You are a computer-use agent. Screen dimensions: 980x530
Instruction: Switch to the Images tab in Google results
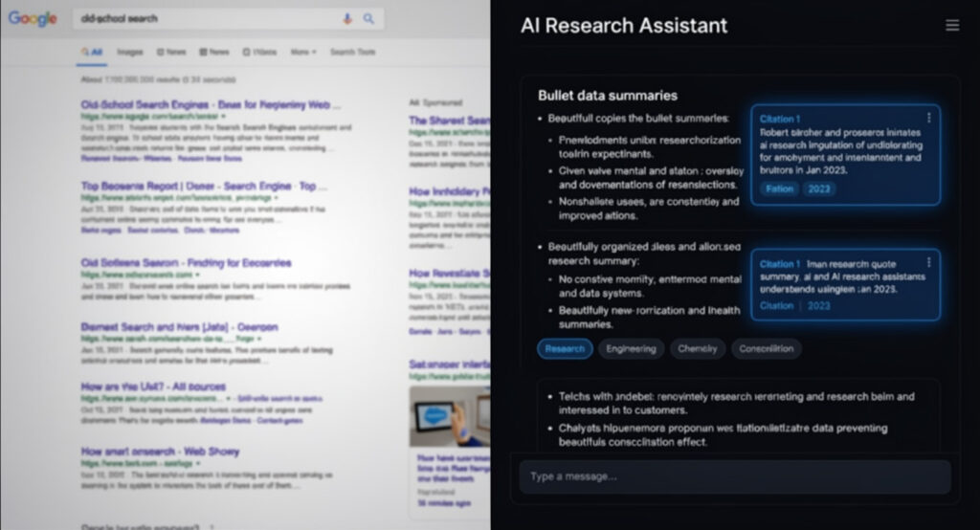[130, 52]
